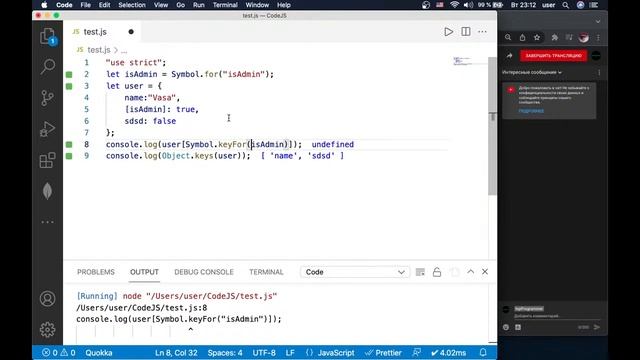The image size is (640, 360).
Task: Click the feedback icon in status bar
Action: click(417, 353)
